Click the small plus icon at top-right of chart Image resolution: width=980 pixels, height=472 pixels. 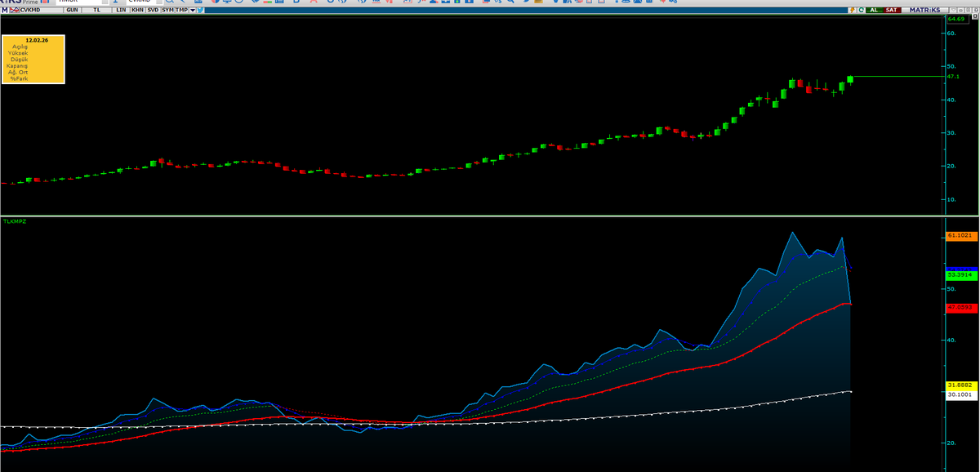pyautogui.click(x=975, y=16)
